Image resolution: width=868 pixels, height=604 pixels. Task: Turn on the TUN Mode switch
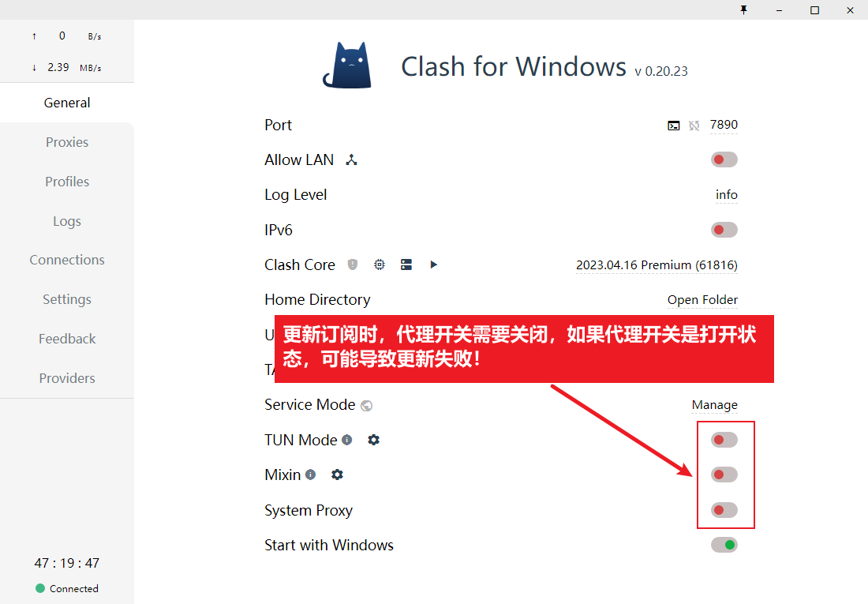click(724, 440)
